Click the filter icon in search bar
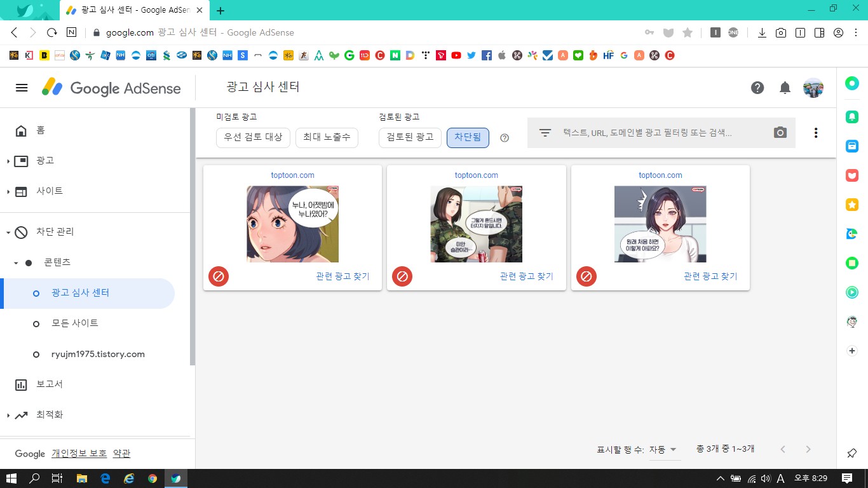This screenshot has height=488, width=868. (545, 133)
